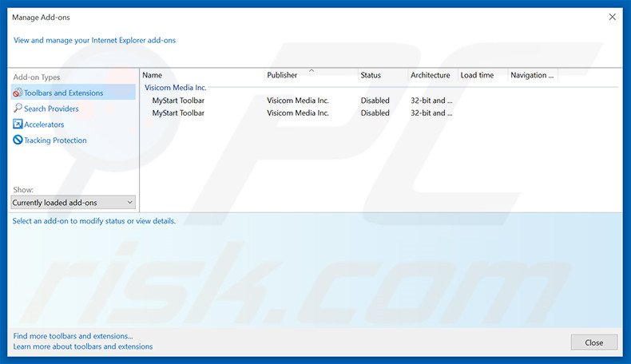Screen dimensions: 631x364
Task: Select the second MyStart Toolbar entry
Action: pyautogui.click(x=178, y=113)
